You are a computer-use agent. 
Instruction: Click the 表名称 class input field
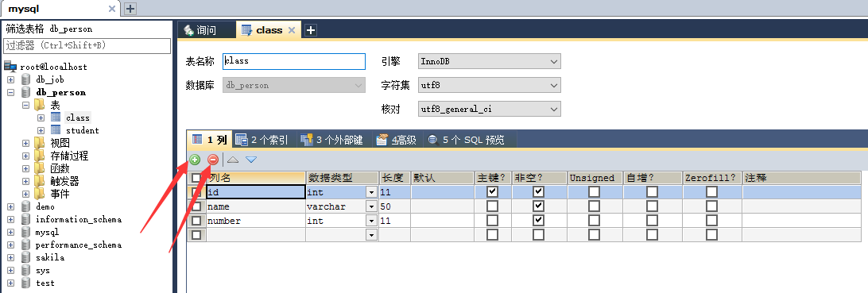294,61
